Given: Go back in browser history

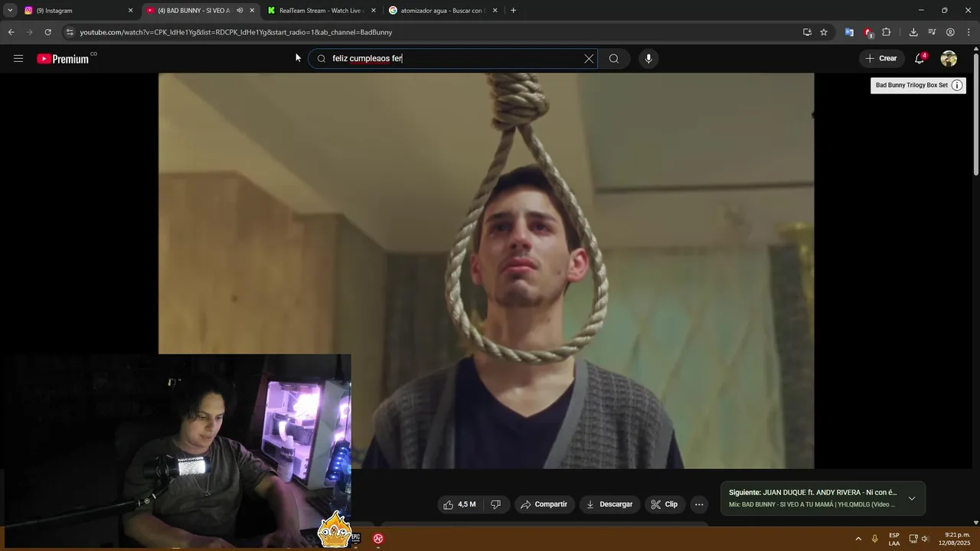Looking at the screenshot, I should click(x=11, y=32).
